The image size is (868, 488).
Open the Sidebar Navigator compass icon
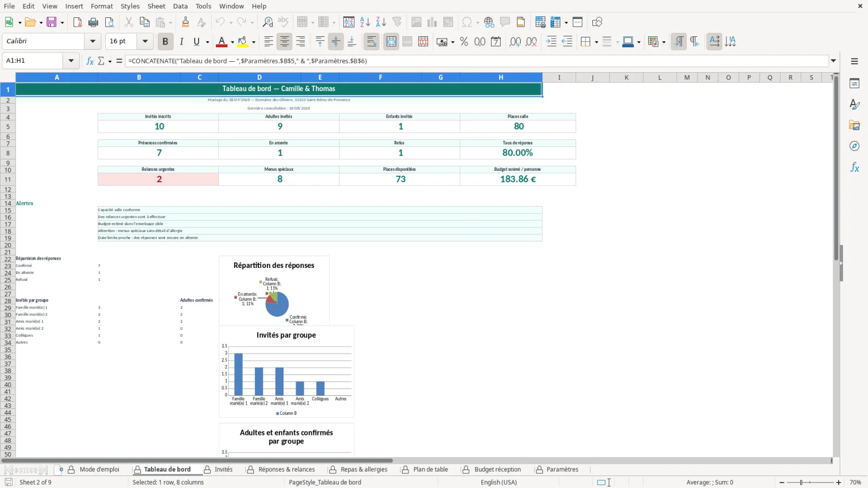point(854,146)
